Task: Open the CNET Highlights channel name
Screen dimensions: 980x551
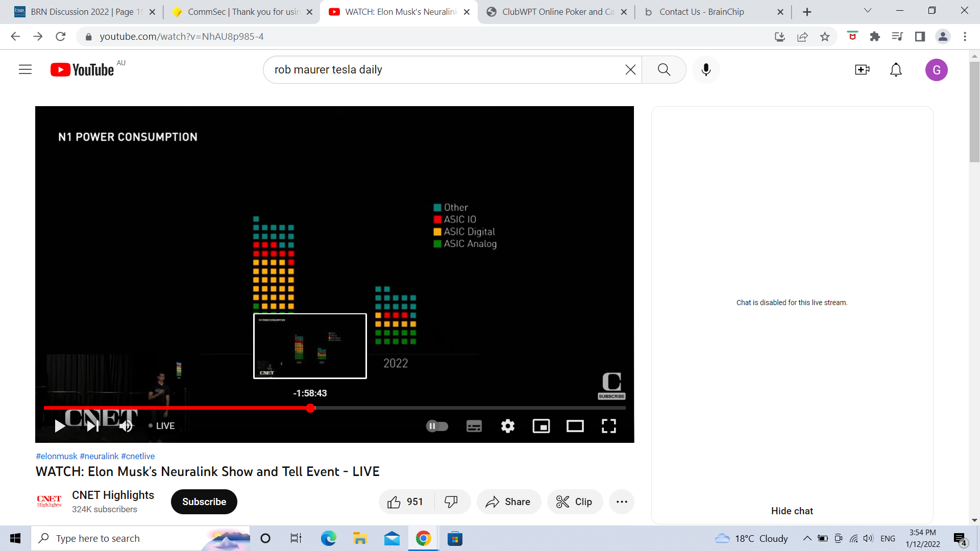Action: point(113,495)
